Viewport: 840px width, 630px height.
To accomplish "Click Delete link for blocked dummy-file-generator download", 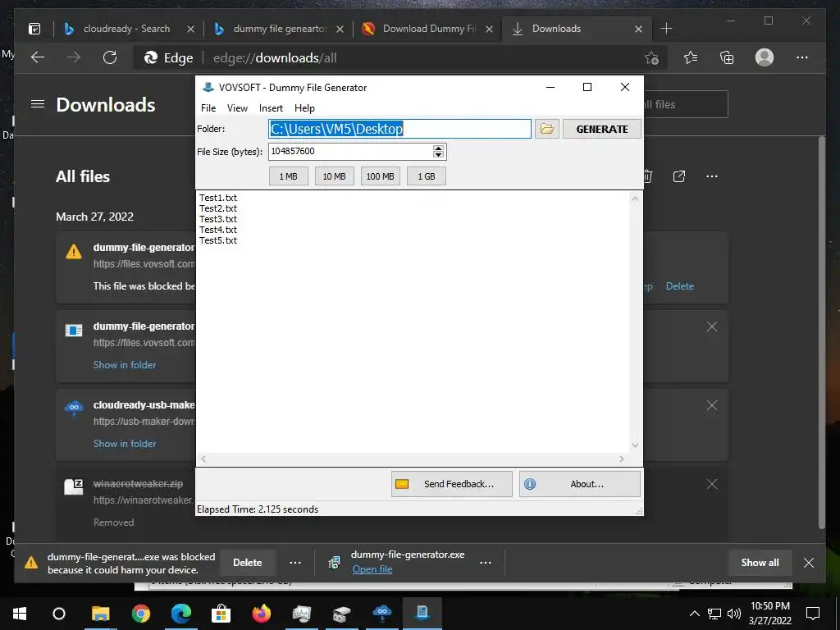I will (x=680, y=286).
